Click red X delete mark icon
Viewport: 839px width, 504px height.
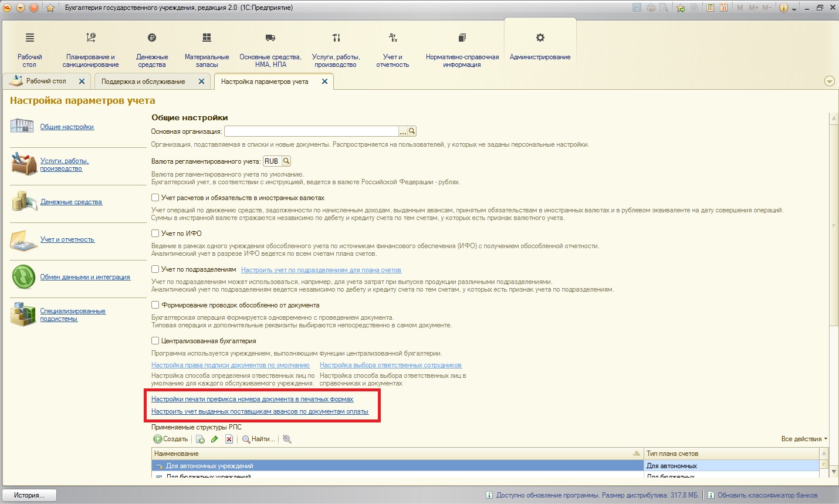[229, 439]
